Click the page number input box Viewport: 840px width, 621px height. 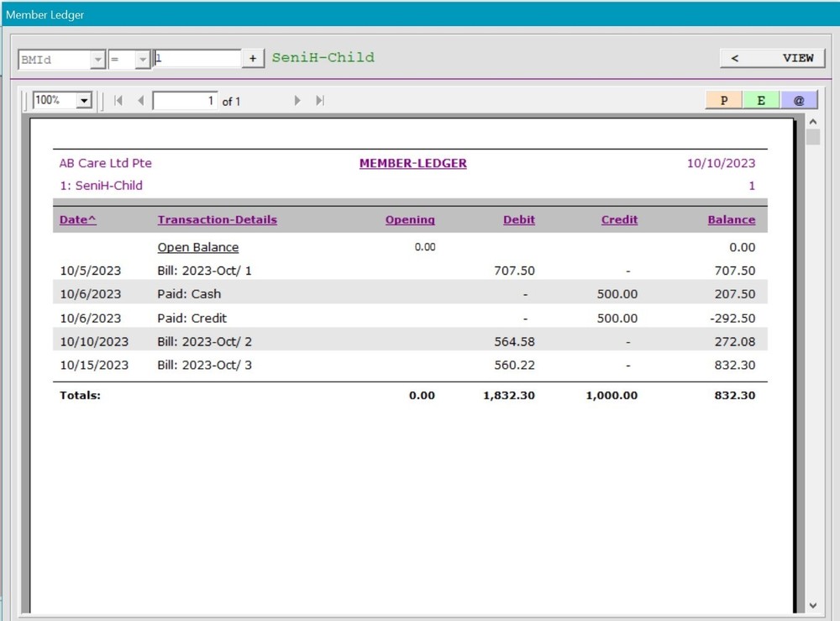click(185, 101)
